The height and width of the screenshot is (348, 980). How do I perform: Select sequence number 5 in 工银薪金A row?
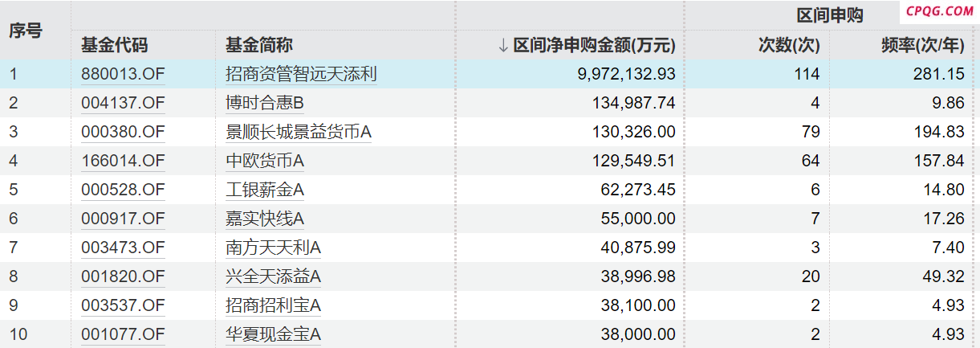point(13,190)
